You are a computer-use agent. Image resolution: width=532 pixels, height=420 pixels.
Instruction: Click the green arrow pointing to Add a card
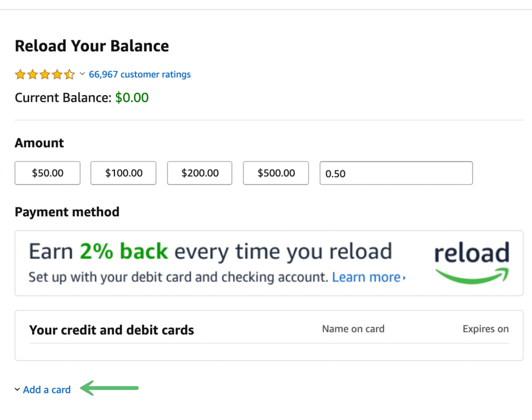pyautogui.click(x=109, y=388)
